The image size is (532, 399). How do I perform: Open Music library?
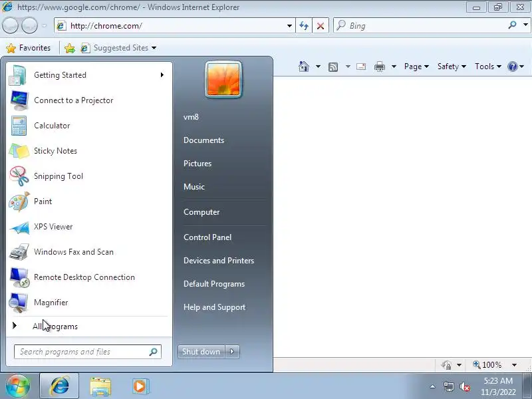(x=194, y=187)
